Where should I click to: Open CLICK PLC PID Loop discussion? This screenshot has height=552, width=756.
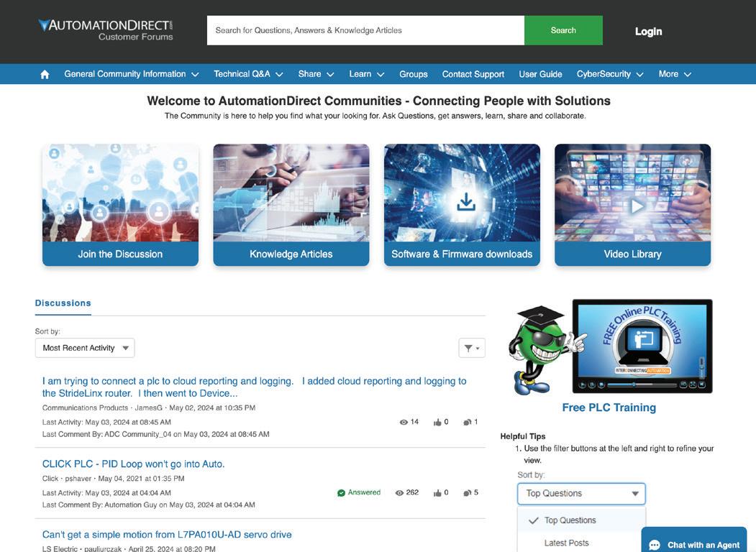pyautogui.click(x=133, y=464)
